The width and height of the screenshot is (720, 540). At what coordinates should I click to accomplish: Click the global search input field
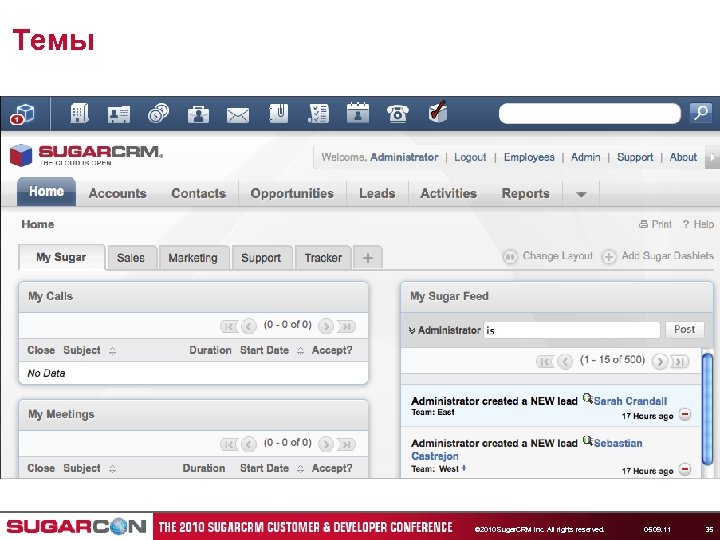(x=590, y=113)
